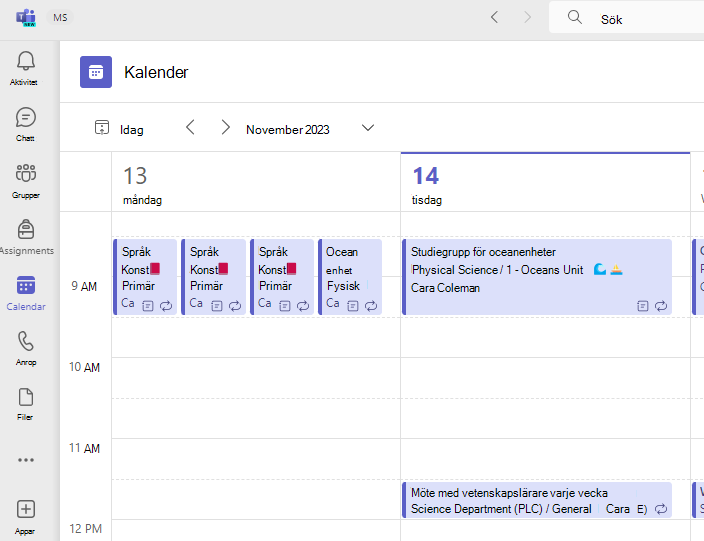704x541 pixels.
Task: Open Appar plus icon
Action: [x=26, y=517]
